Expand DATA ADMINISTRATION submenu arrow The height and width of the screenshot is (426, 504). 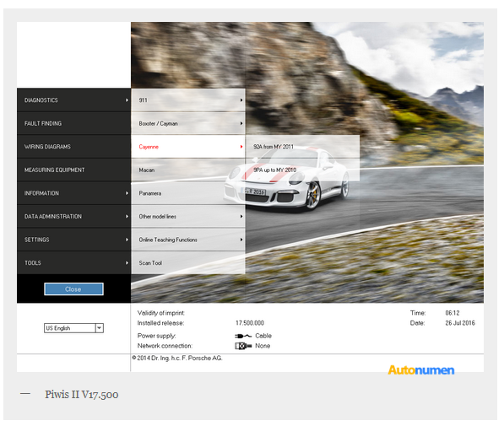tap(127, 217)
